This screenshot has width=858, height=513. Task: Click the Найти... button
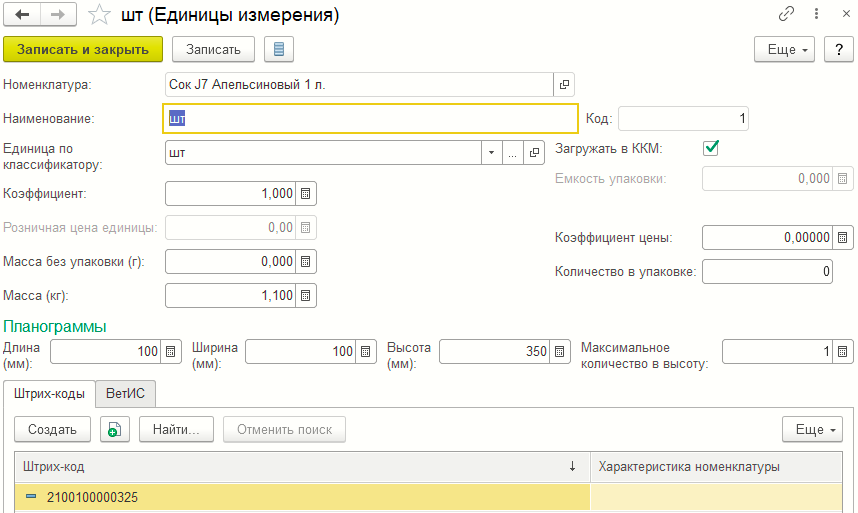point(176,429)
